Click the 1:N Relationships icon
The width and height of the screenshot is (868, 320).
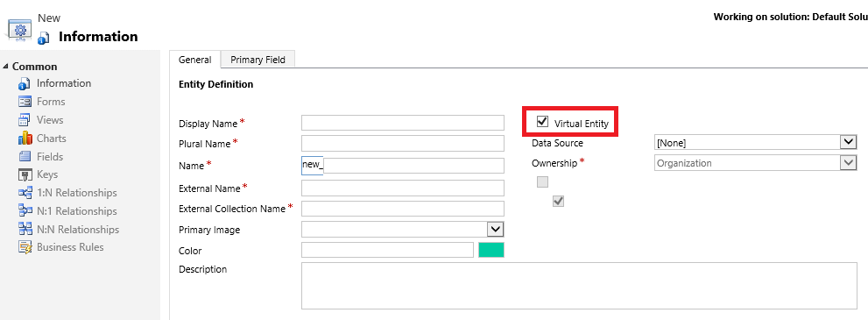25,193
